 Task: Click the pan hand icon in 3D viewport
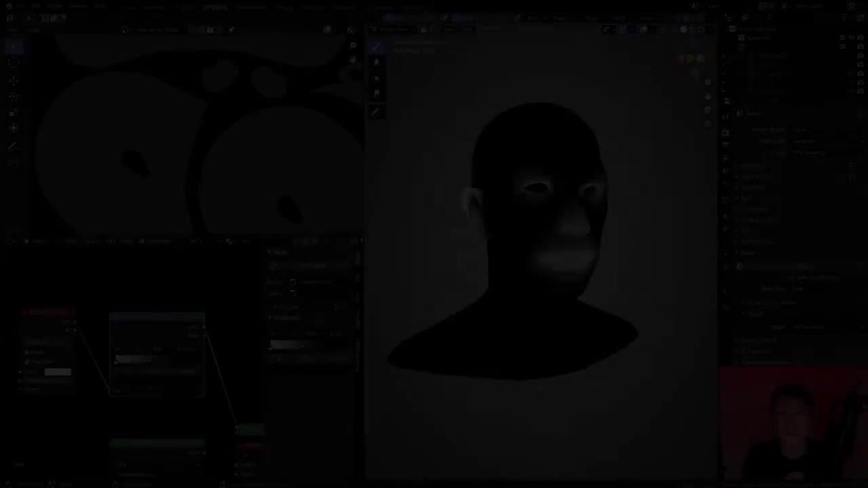(707, 97)
